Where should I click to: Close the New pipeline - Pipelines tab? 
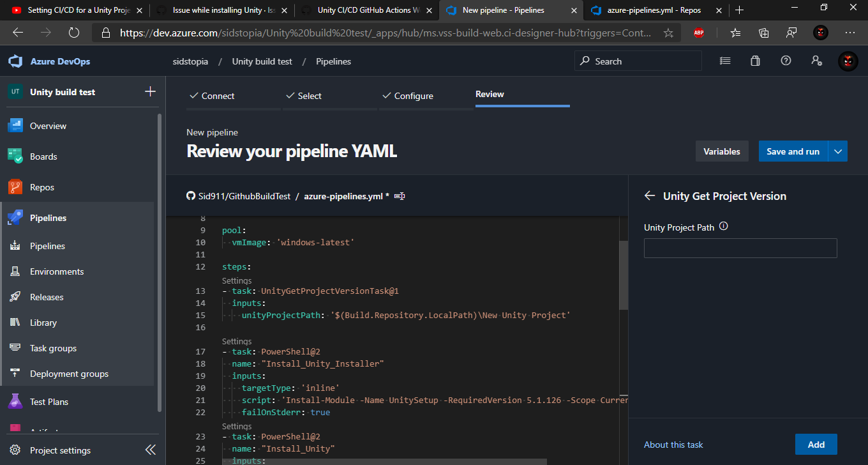pos(573,10)
